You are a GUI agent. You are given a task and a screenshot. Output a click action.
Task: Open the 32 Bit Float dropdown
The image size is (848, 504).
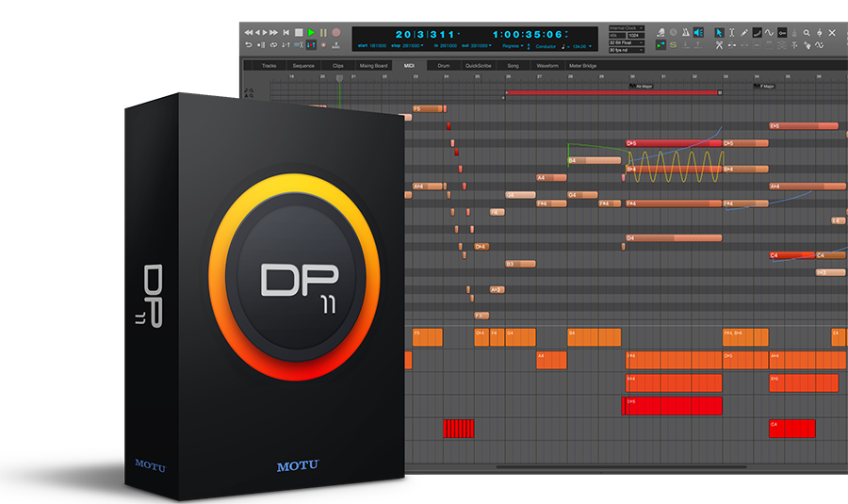(x=627, y=42)
